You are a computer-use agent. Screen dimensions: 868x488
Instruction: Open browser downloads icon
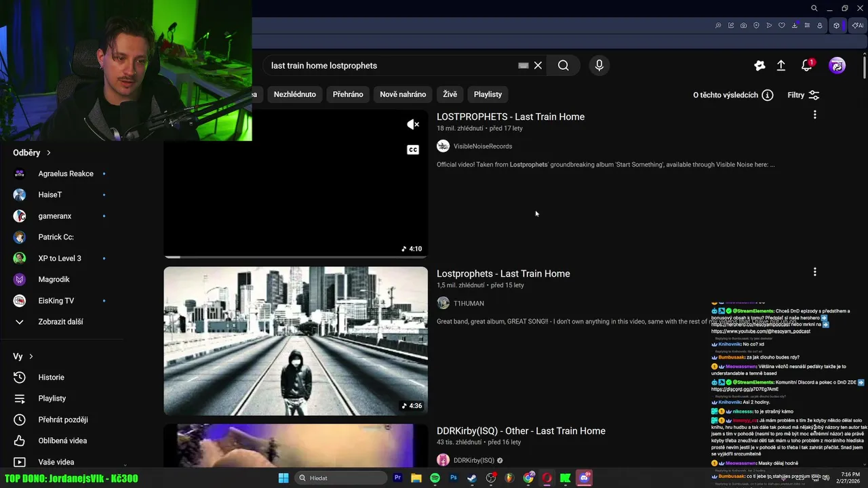pyautogui.click(x=795, y=26)
